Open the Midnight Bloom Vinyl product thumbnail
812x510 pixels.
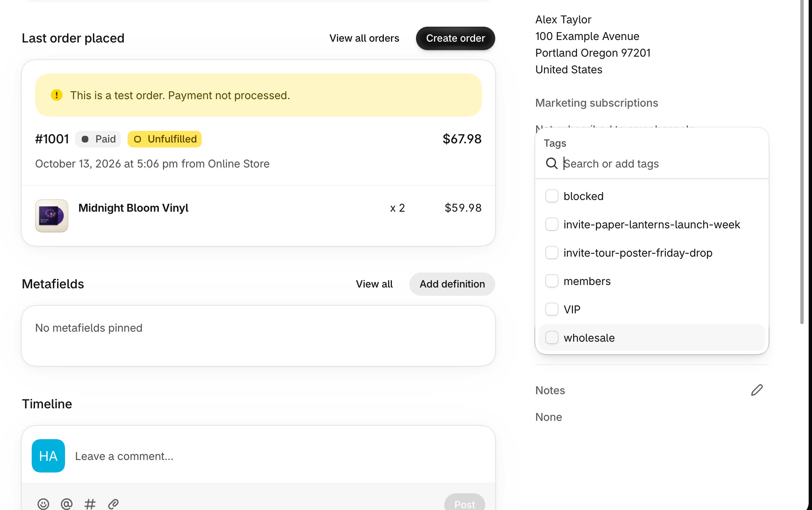pos(52,216)
